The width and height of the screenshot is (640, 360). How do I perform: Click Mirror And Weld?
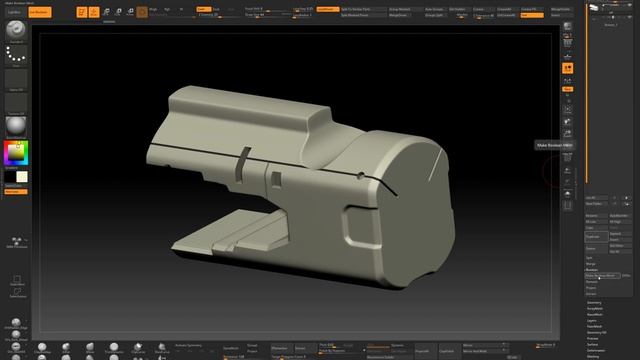(485, 351)
